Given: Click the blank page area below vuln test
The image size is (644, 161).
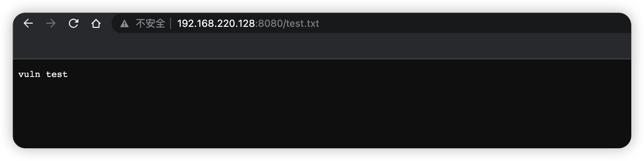Looking at the screenshot, I should pos(322,113).
